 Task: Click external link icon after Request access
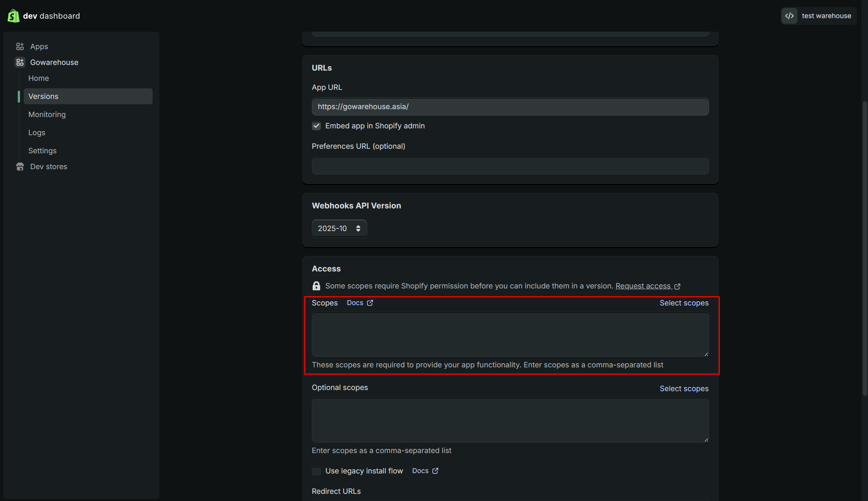coord(677,286)
